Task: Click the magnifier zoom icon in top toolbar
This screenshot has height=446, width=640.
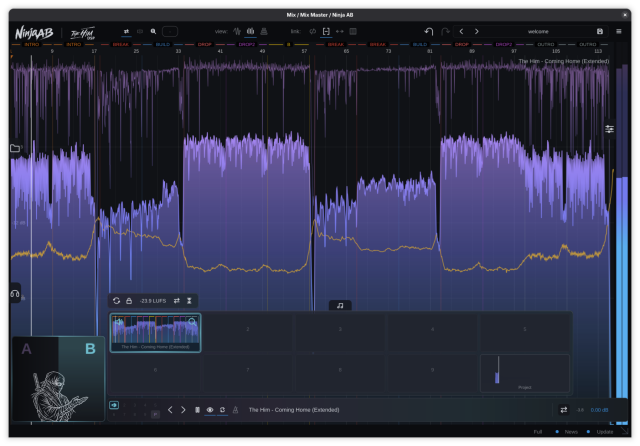Action: (x=153, y=31)
